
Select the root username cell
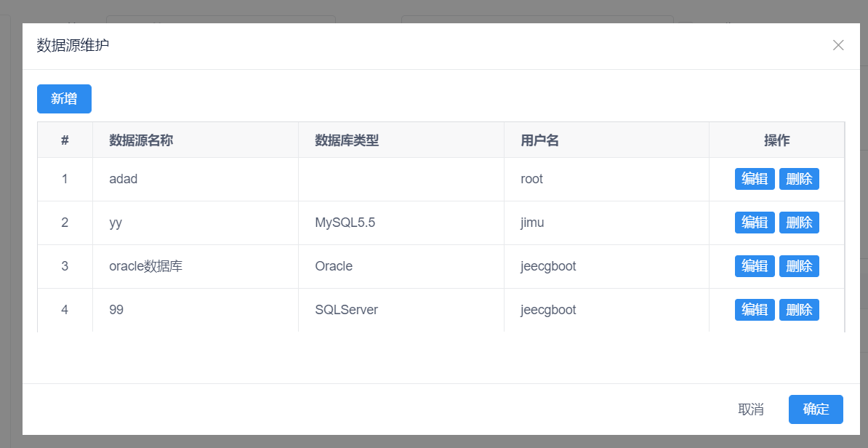pyautogui.click(x=607, y=180)
